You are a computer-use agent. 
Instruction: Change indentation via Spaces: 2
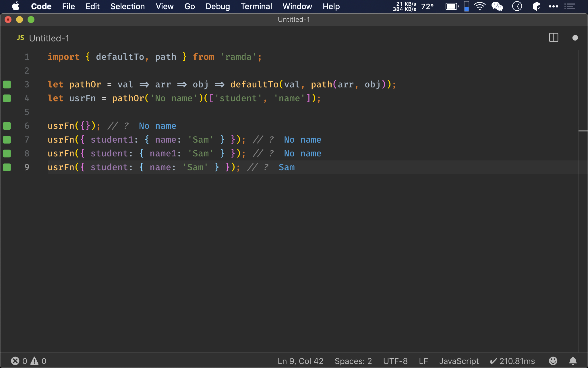[x=353, y=361]
